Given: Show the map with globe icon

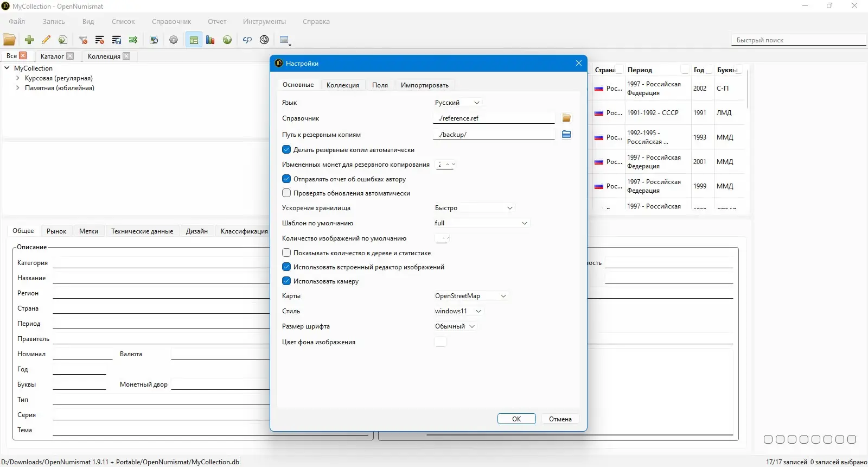Looking at the screenshot, I should point(227,40).
